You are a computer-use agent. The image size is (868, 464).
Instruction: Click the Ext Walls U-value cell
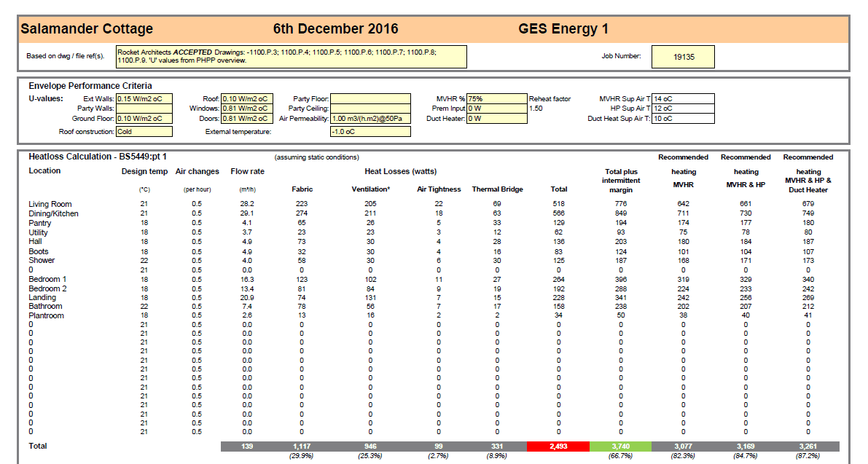pos(144,99)
